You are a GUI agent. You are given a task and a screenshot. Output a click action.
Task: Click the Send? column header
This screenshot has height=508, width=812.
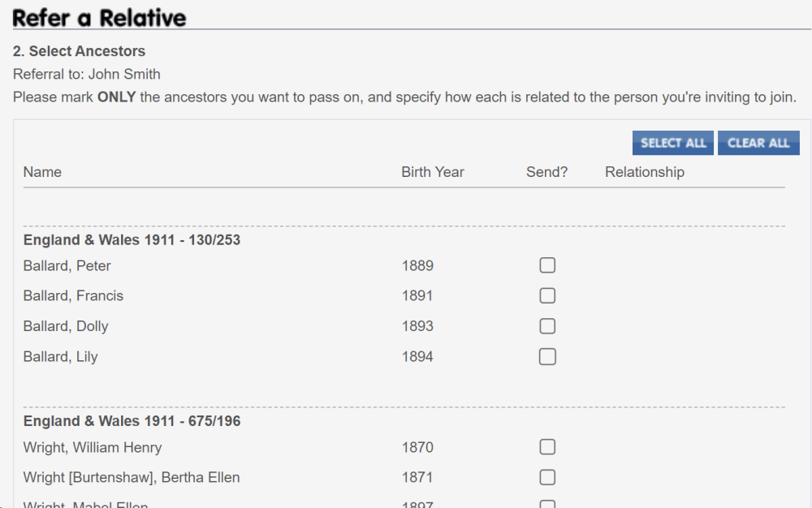(x=547, y=172)
